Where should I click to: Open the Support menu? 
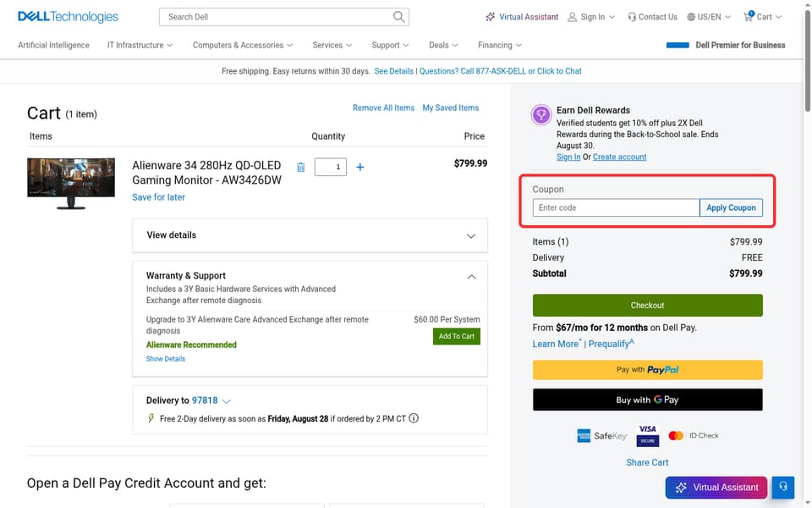tap(390, 45)
